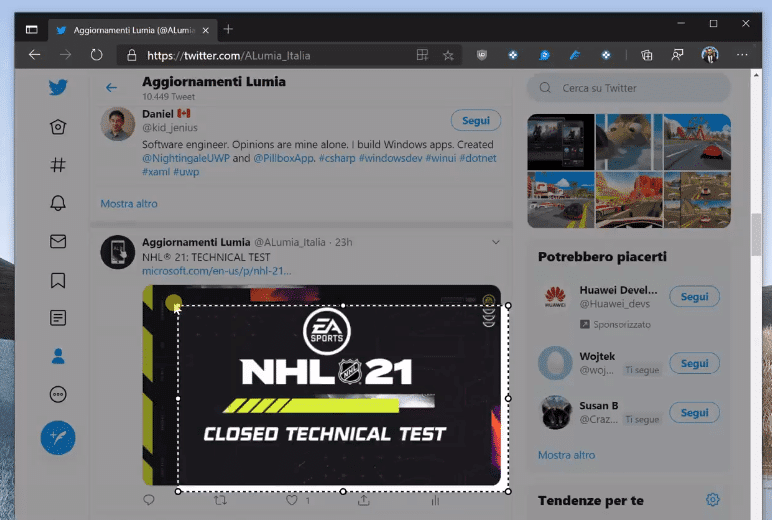The width and height of the screenshot is (772, 520).
Task: Click Mostra altro under Daniel's profile
Action: [129, 204]
